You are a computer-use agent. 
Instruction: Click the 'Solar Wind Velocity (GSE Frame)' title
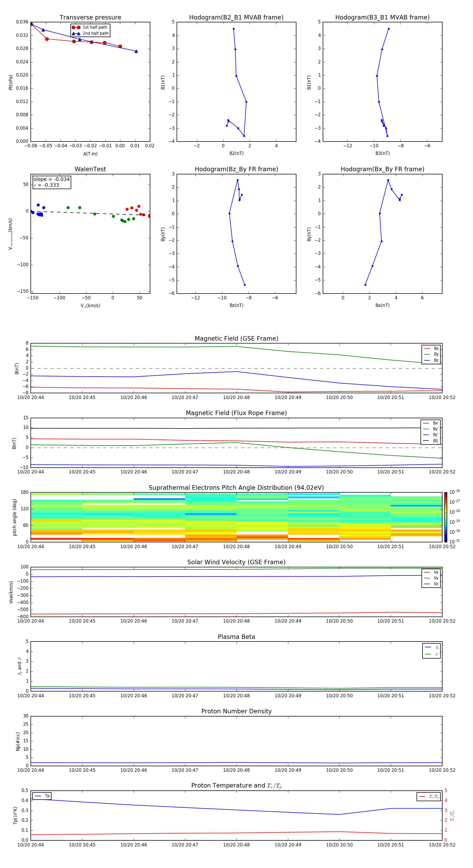(x=236, y=562)
